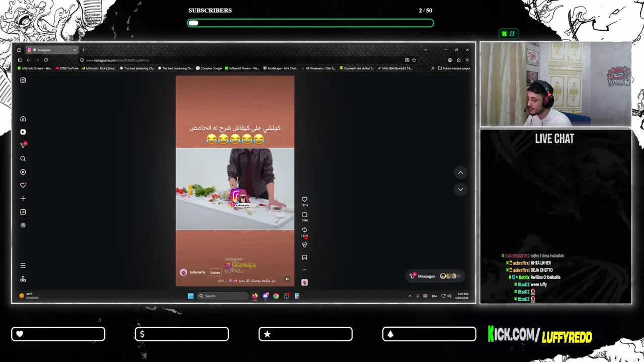
Task: Open the Kicklet.app bookmark
Action: tap(280, 68)
